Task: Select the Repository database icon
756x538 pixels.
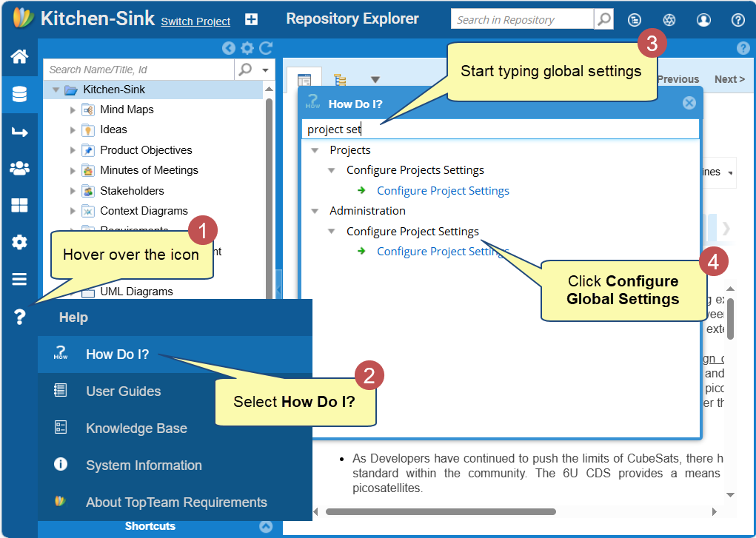Action: (19, 94)
